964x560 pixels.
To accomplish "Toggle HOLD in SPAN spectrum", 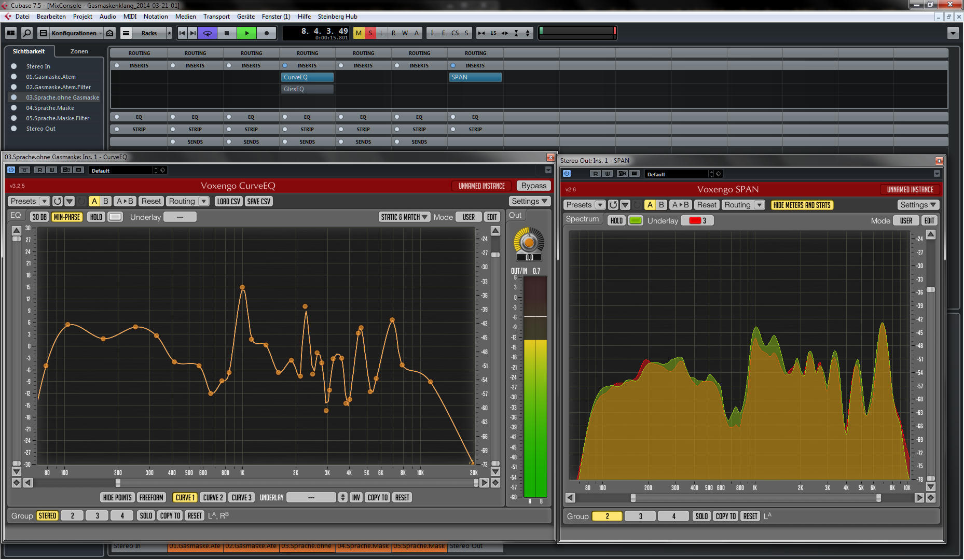I will pyautogui.click(x=616, y=220).
